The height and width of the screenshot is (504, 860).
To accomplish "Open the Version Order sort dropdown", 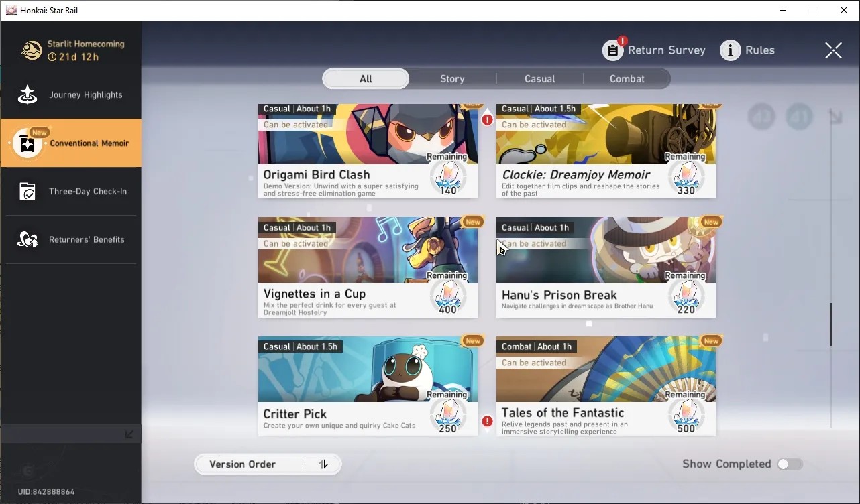I will pyautogui.click(x=250, y=464).
